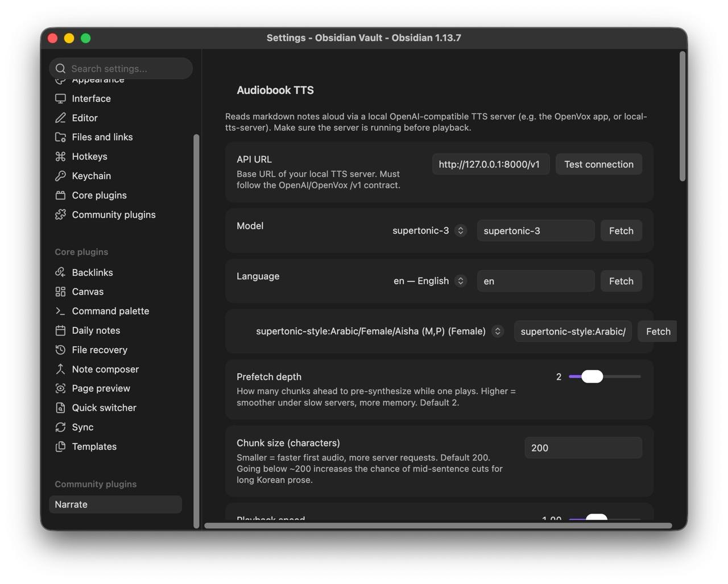Viewport: 728px width, 584px height.
Task: Select the Templates copy icon
Action: (60, 446)
